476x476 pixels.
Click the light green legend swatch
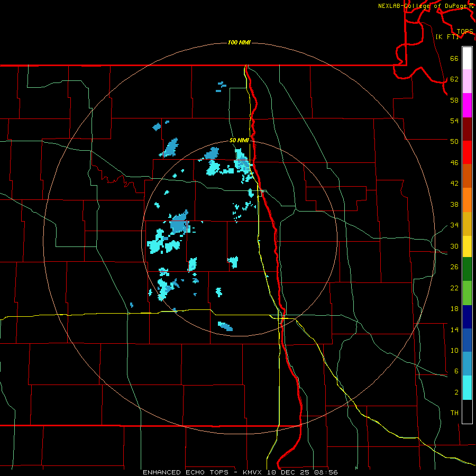pos(467,293)
